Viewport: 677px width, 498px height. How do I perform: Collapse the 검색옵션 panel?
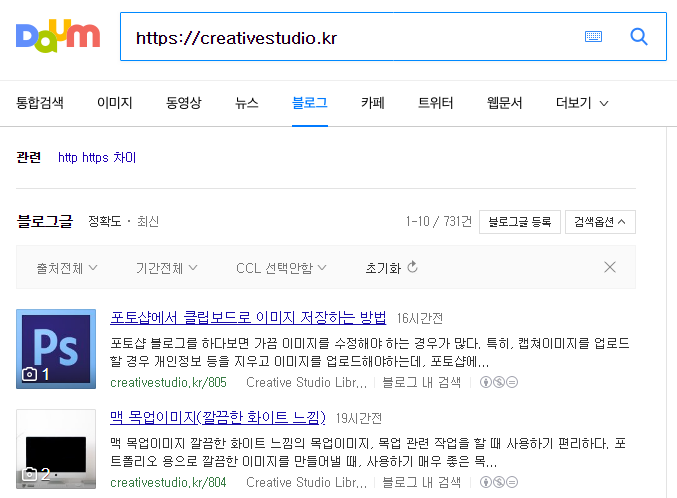tap(600, 222)
